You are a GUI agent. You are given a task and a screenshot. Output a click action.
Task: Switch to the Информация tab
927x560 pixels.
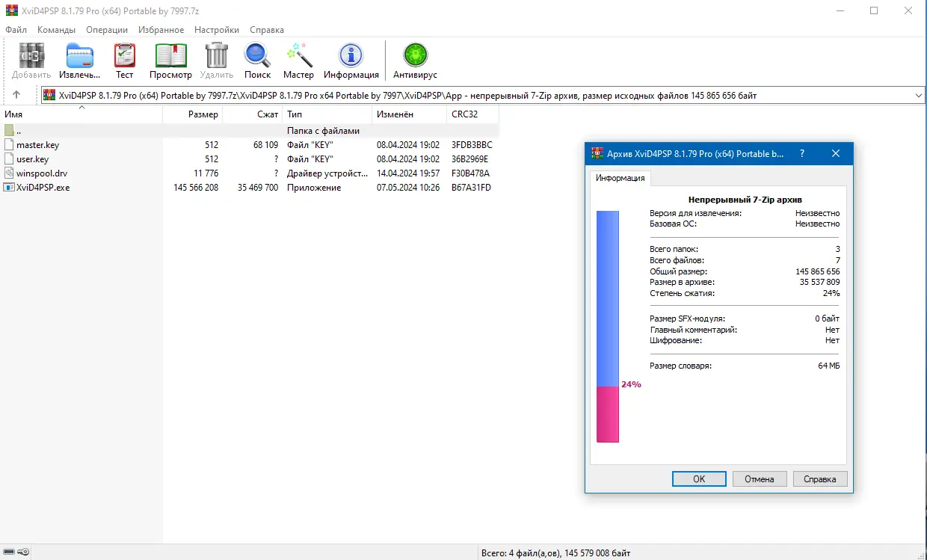tap(620, 178)
